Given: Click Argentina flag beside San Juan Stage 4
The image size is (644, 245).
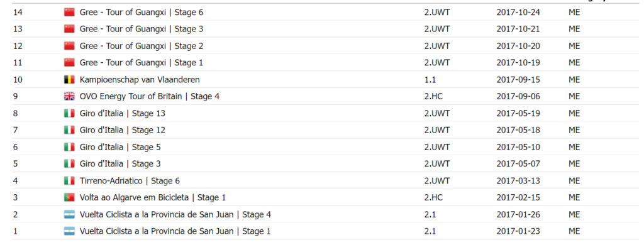Looking at the screenshot, I should (x=69, y=214).
